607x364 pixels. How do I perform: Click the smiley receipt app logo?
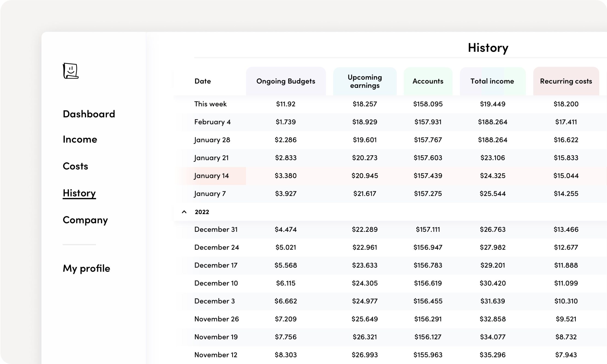[71, 71]
